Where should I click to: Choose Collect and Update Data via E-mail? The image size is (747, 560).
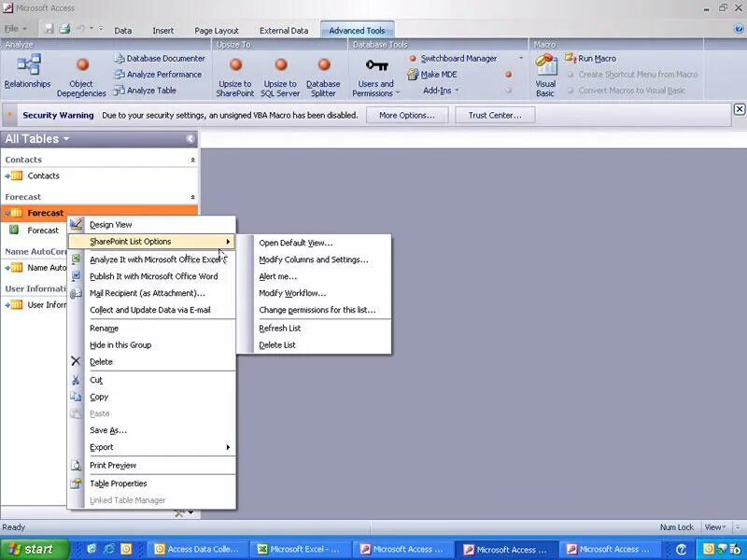click(151, 310)
